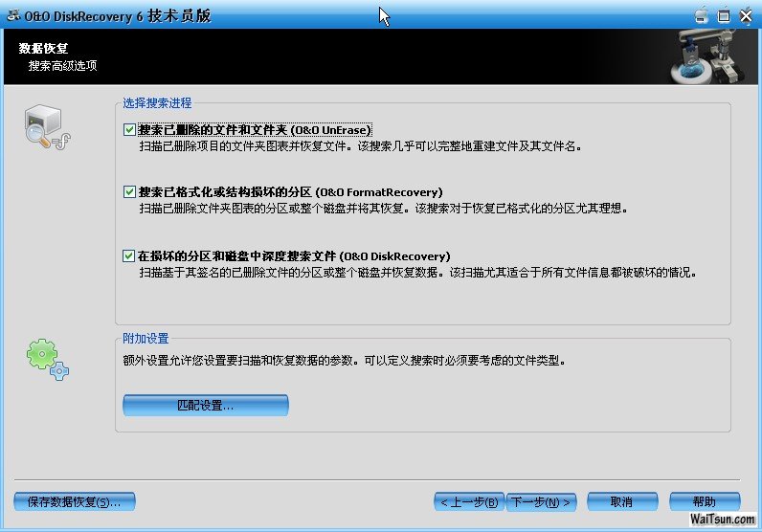Click the 数据恢复 header title
Image resolution: width=762 pixels, height=532 pixels.
point(43,48)
